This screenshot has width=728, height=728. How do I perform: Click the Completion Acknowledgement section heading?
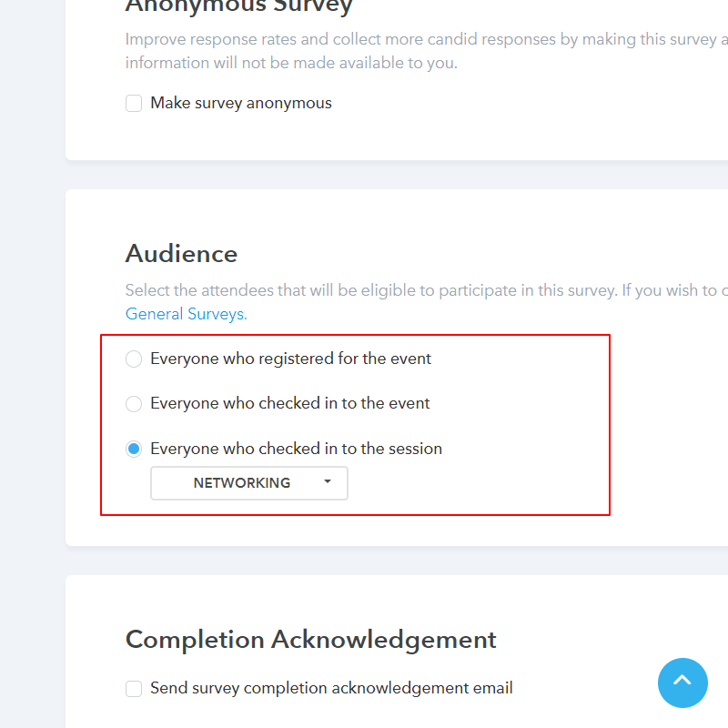(x=310, y=640)
